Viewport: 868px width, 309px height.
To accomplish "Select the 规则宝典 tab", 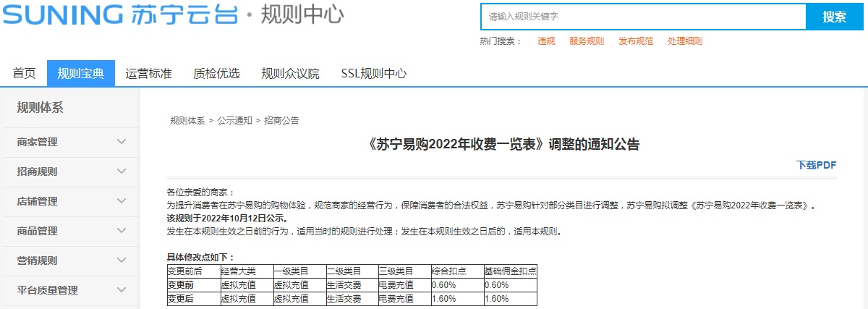I will pyautogui.click(x=81, y=73).
